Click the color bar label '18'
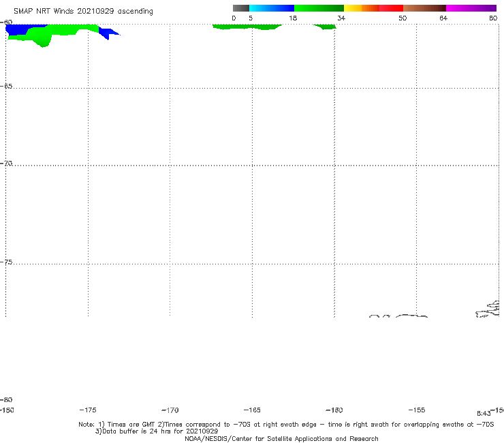504x443 pixels. (x=293, y=18)
